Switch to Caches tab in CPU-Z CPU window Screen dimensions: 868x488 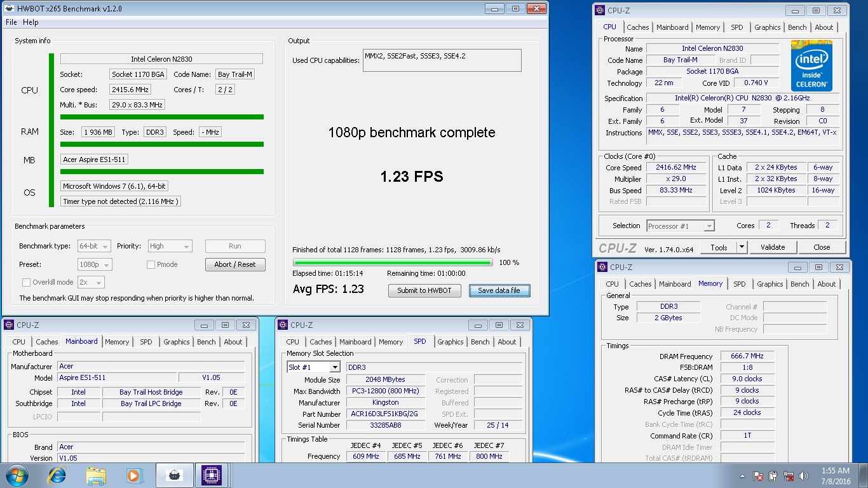[638, 27]
